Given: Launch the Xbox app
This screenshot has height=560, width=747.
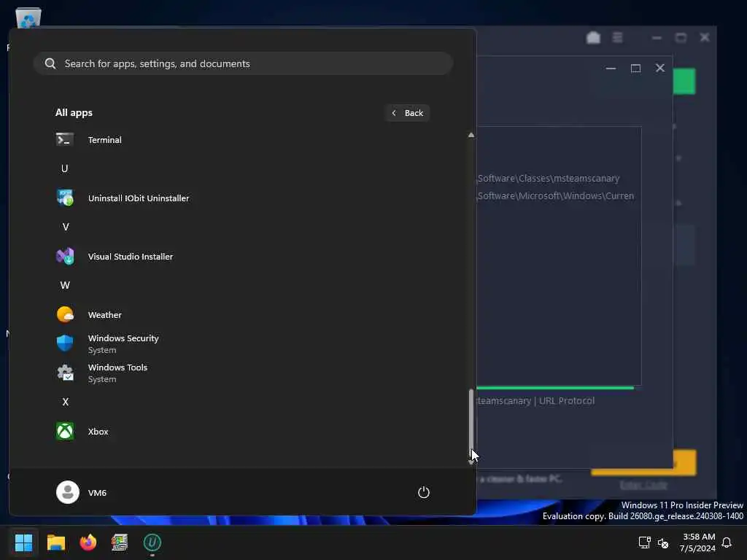Looking at the screenshot, I should tap(242, 432).
